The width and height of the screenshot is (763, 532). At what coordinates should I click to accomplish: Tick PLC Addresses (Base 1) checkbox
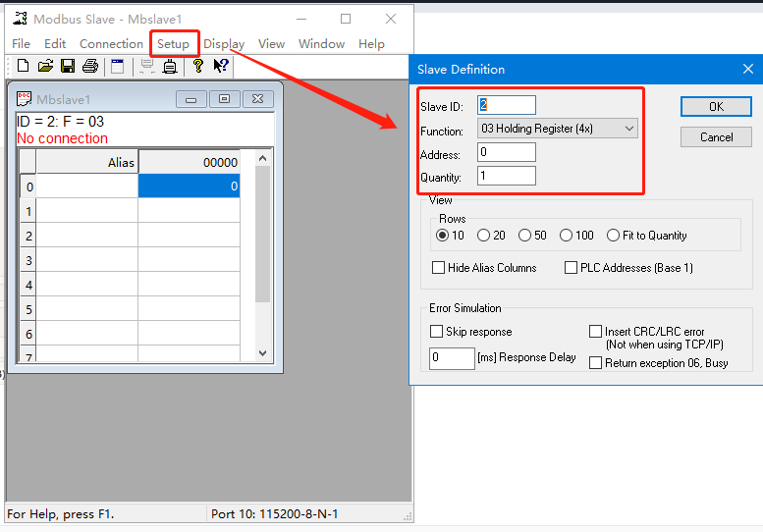[572, 267]
